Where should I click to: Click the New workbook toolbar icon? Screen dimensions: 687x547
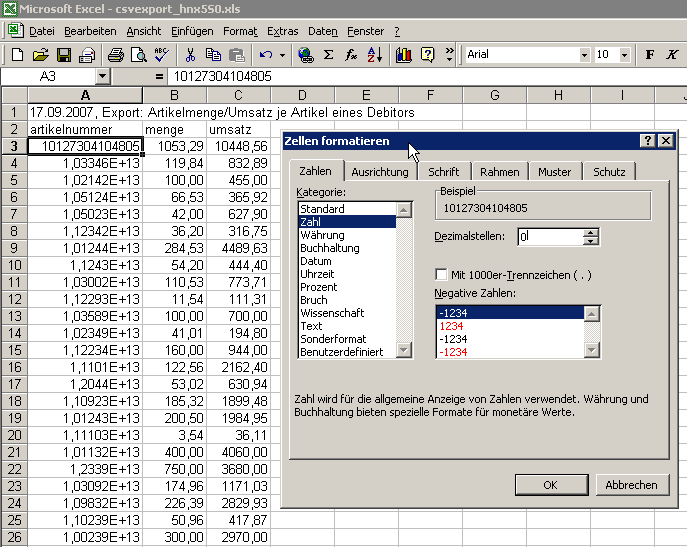coord(17,55)
